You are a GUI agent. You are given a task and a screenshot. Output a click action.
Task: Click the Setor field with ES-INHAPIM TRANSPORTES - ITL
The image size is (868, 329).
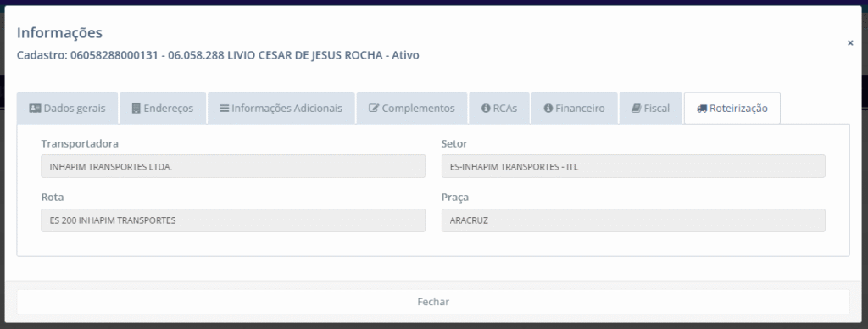[633, 166]
